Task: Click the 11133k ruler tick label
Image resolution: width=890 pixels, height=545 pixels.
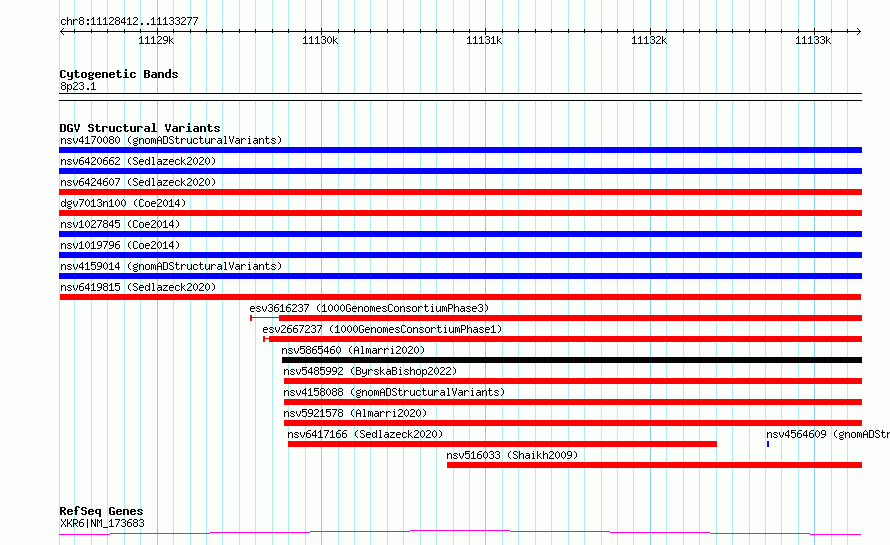Action: point(813,40)
